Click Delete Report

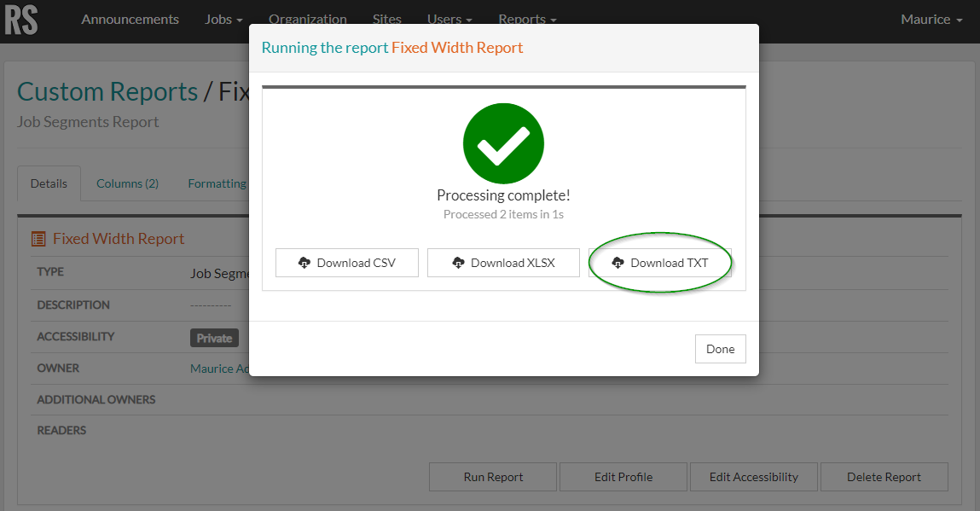(884, 477)
